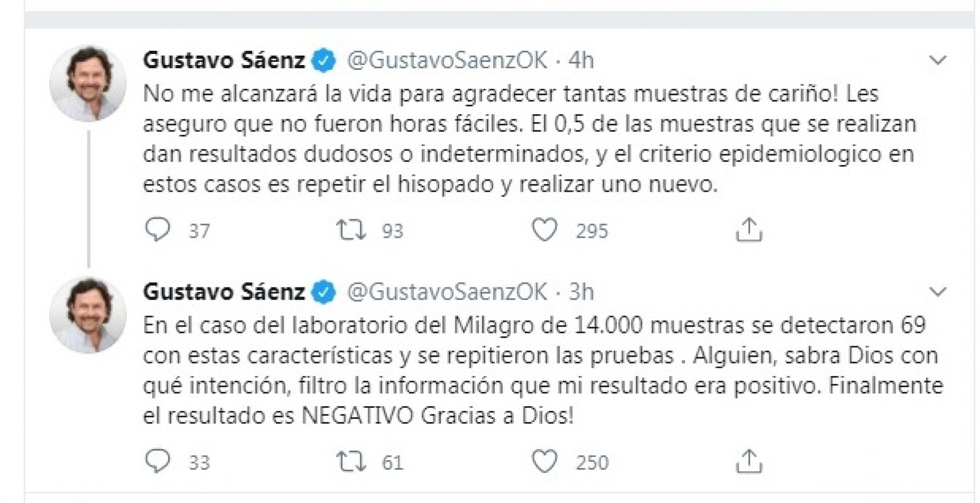Click @GustavoSaenzOK handle in second tweet
Image resolution: width=980 pixels, height=503 pixels.
447,292
